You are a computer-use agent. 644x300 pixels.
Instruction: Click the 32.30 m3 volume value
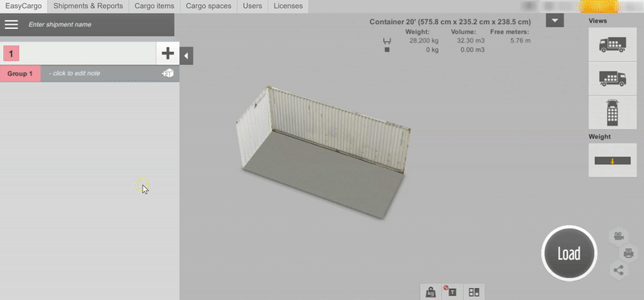coord(470,41)
